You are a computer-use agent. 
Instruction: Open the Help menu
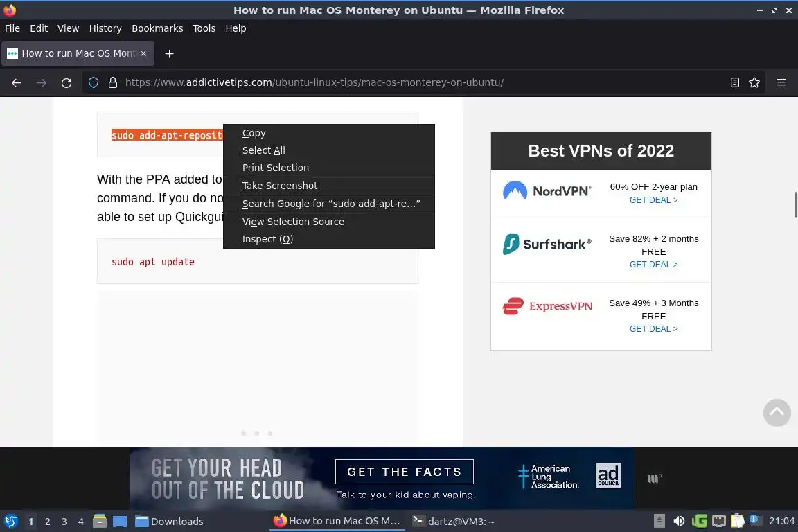236,28
